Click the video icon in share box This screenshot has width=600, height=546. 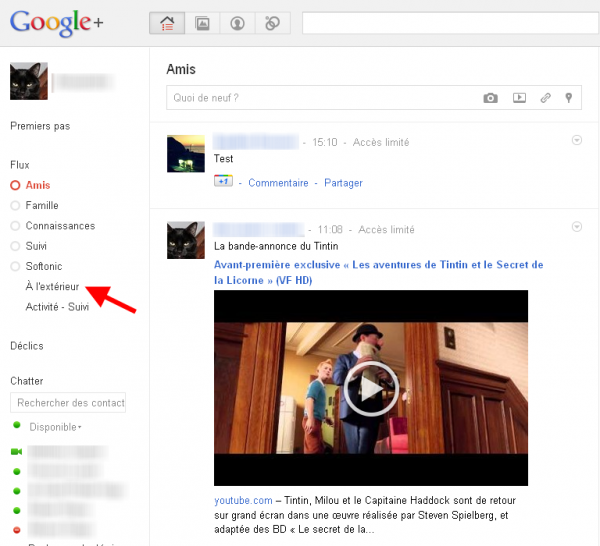tap(519, 98)
